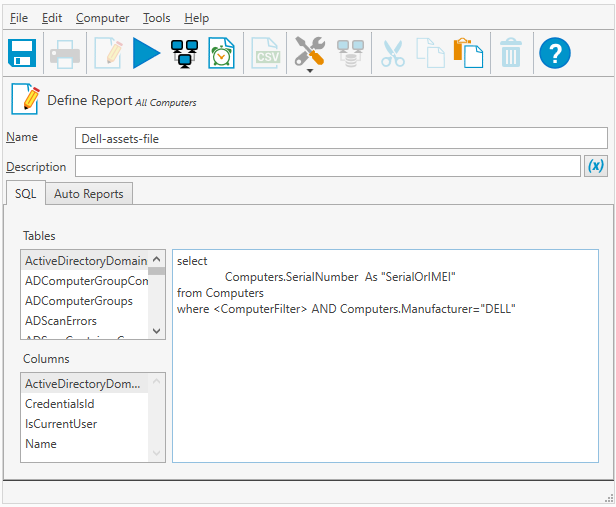
Task: Select ADComputerGroupCon table entry
Action: [x=85, y=281]
